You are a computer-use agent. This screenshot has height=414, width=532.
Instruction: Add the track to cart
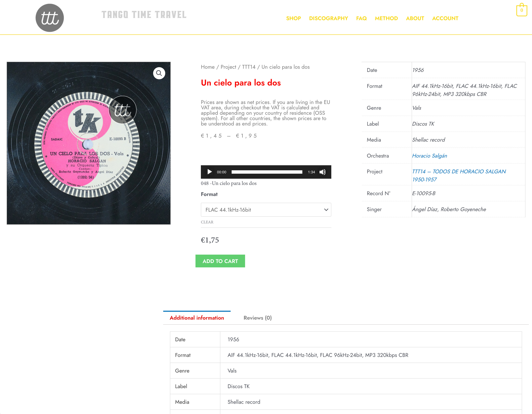click(220, 261)
